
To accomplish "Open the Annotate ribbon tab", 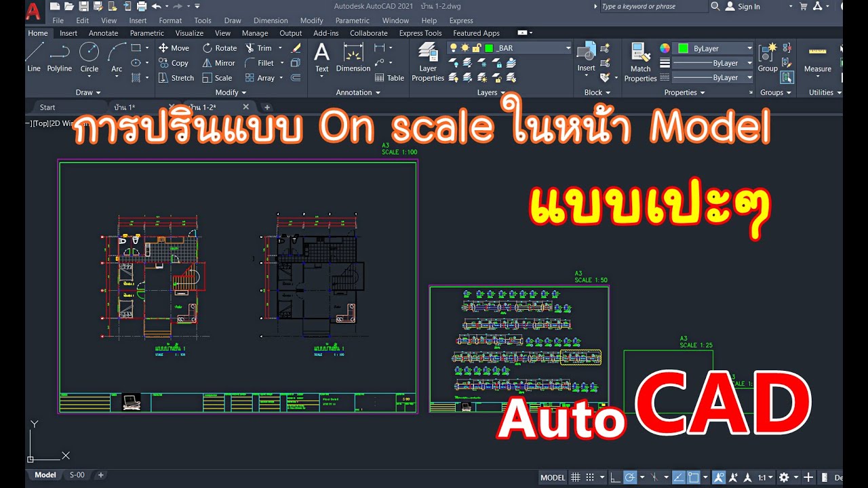I will [103, 33].
